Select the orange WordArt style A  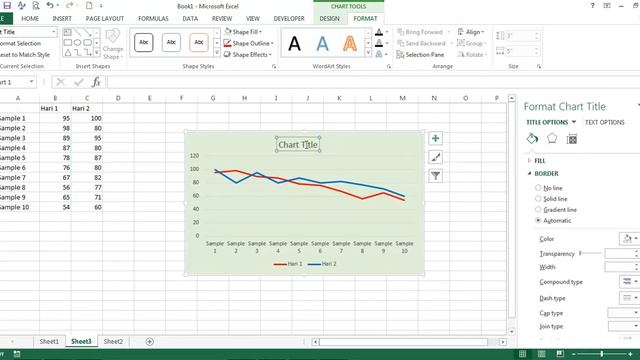(349, 43)
